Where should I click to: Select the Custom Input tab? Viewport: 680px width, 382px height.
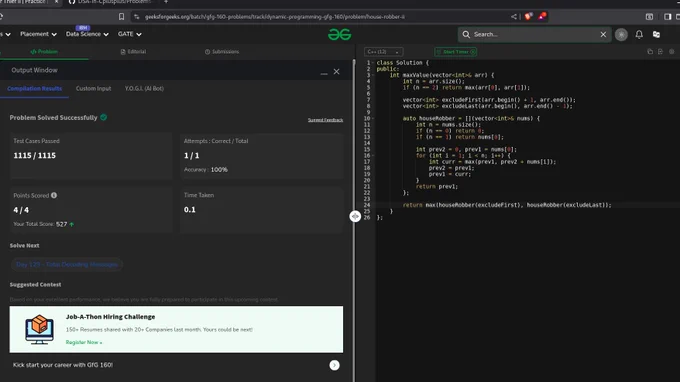click(93, 88)
